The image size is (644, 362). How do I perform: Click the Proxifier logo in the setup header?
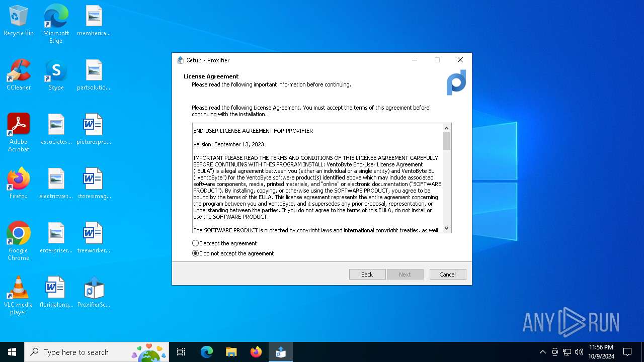(456, 82)
